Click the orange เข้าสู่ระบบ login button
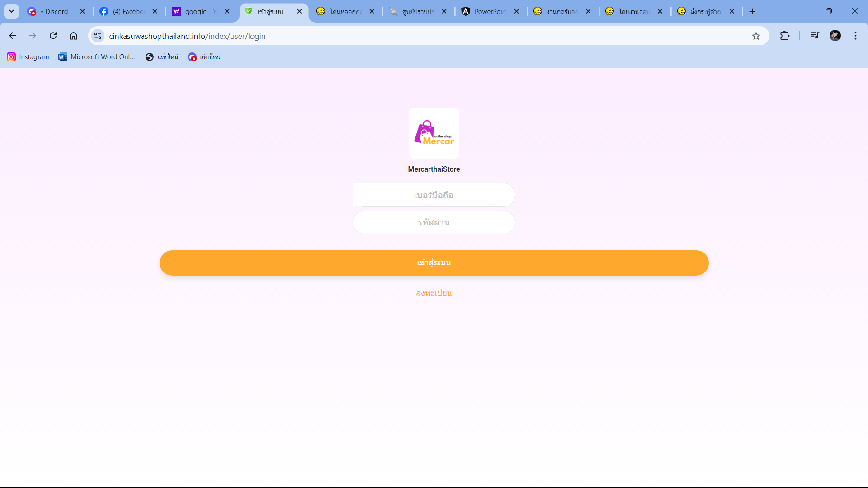This screenshot has width=868, height=488. click(434, 263)
